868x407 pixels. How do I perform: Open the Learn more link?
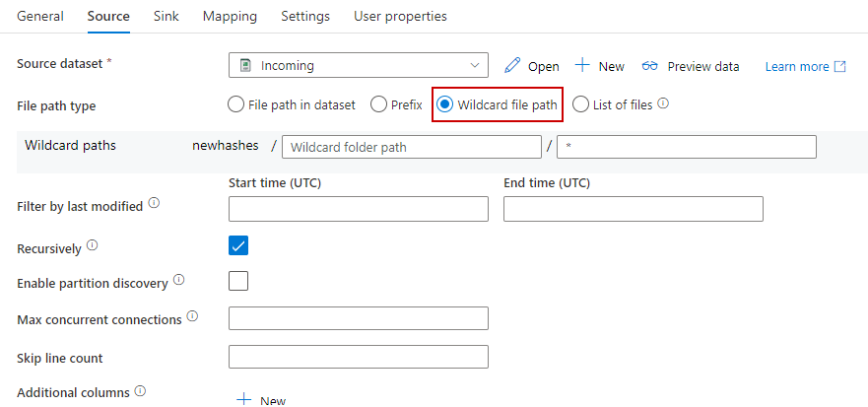(x=796, y=67)
